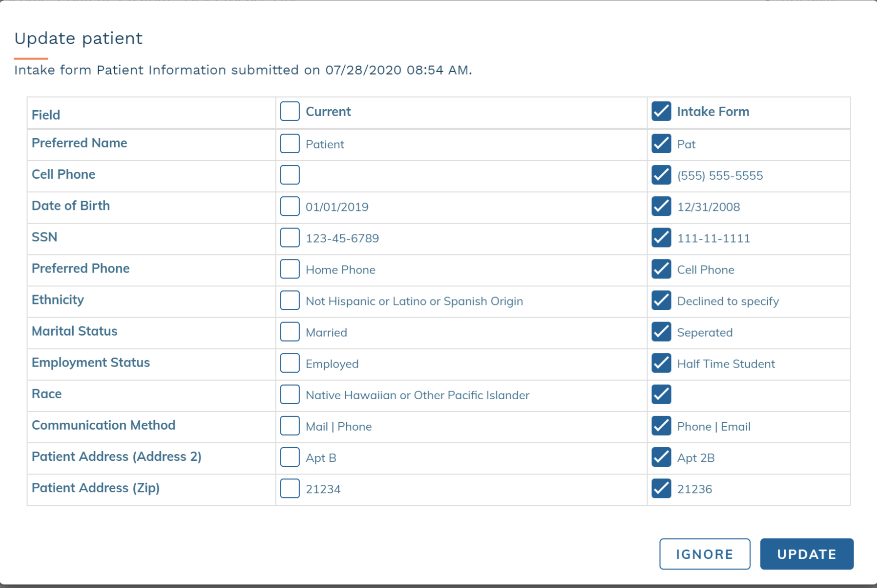Uncheck the Intake Form header checkbox

pos(662,111)
